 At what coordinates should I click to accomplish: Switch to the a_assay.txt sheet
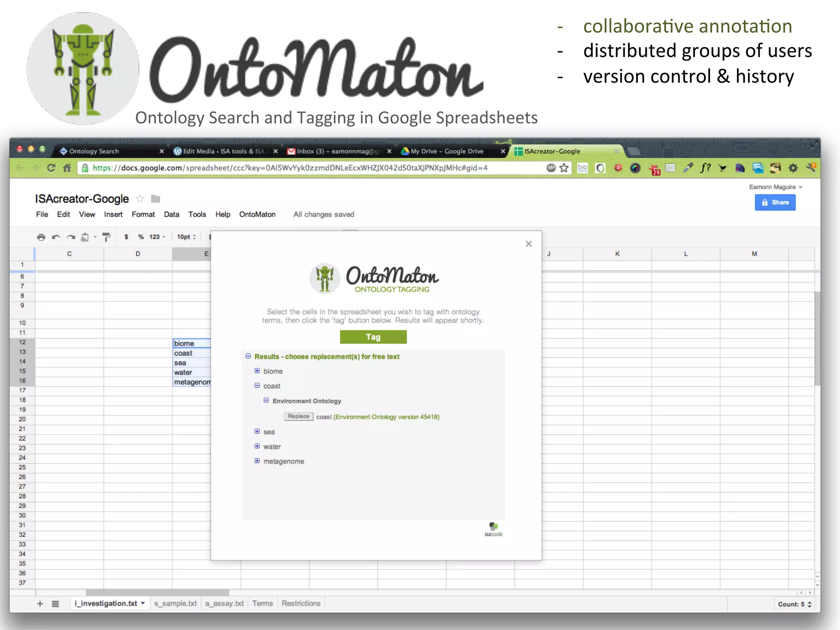pos(224,604)
